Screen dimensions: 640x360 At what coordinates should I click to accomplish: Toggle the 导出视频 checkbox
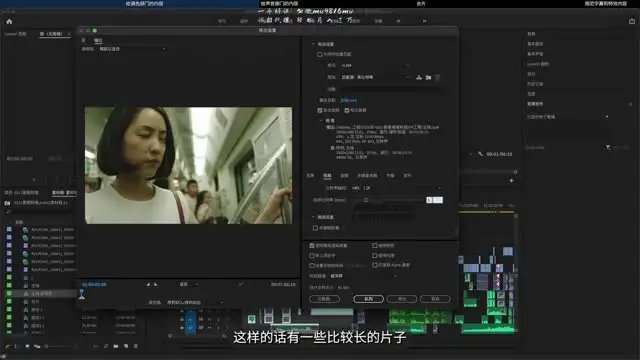(320, 110)
